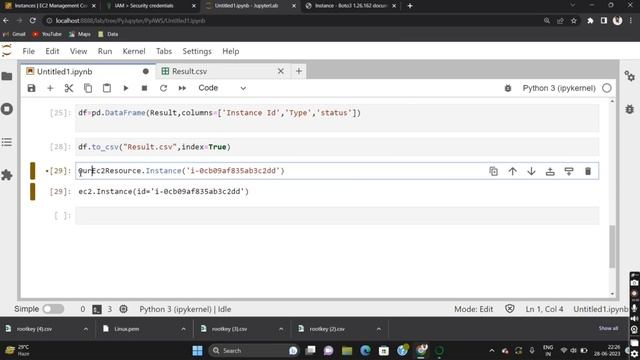Reload the browser page
The height and width of the screenshot is (360, 640).
coord(33,20)
